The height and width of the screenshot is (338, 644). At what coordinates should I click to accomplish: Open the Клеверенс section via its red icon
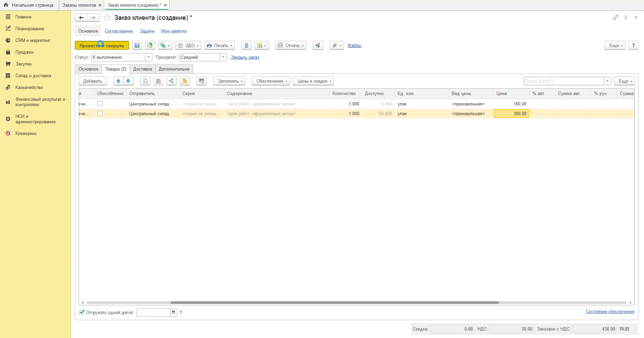[8, 133]
